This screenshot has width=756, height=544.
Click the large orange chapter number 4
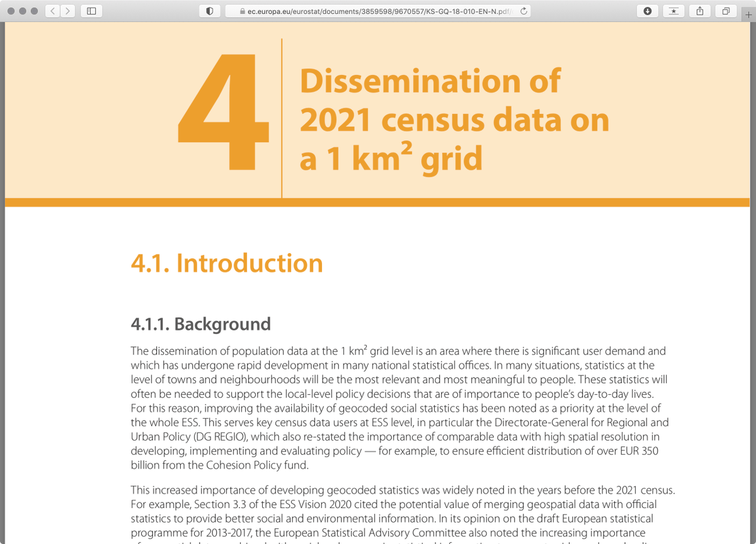pos(223,114)
